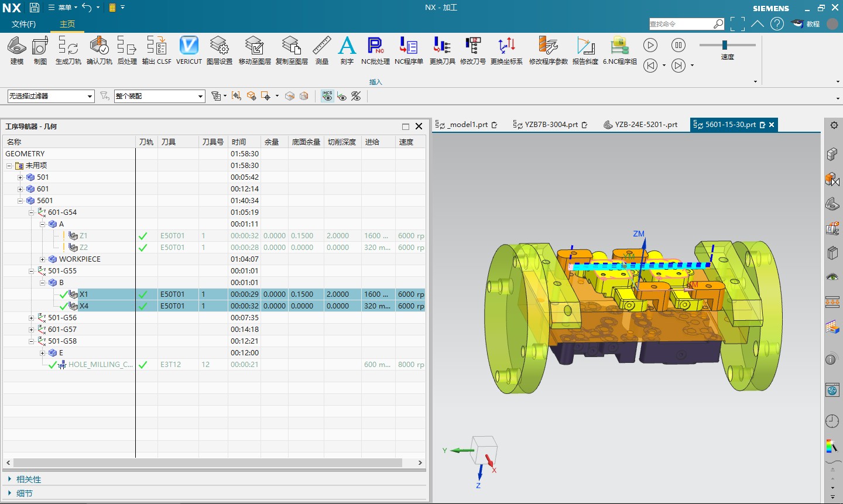Open the 教程 tutorial link
Screen dimensions: 843x504
(806, 24)
